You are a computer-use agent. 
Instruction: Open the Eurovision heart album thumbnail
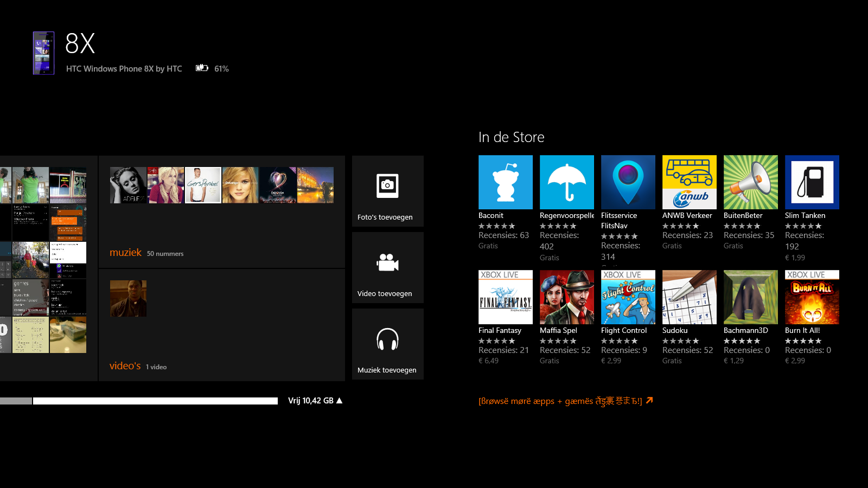pos(278,185)
